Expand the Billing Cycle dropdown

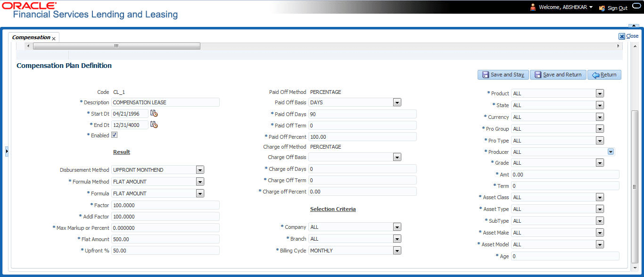click(x=396, y=250)
